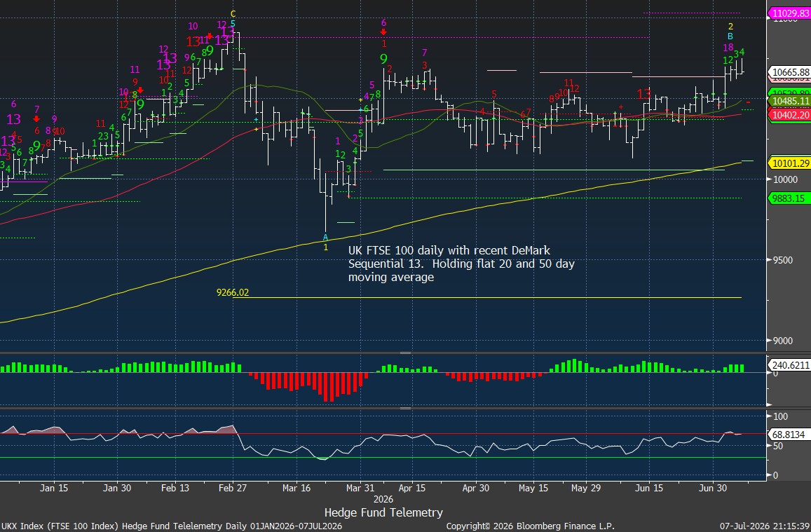Select the UK FTSE 100 chart annotation text
This screenshot has height=532, width=811.
point(461,264)
